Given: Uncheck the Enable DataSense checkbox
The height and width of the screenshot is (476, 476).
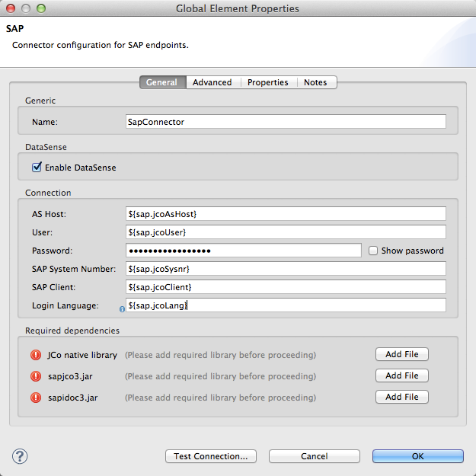Looking at the screenshot, I should pos(37,167).
